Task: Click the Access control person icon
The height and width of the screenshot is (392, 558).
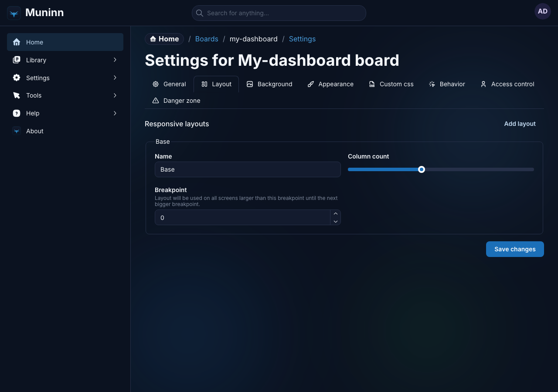Action: 483,84
